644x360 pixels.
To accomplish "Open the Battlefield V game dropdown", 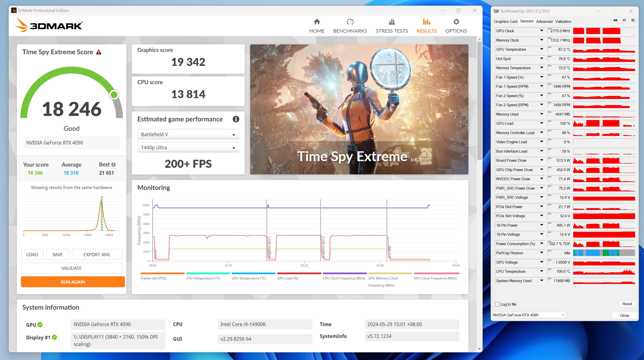I will pos(188,135).
